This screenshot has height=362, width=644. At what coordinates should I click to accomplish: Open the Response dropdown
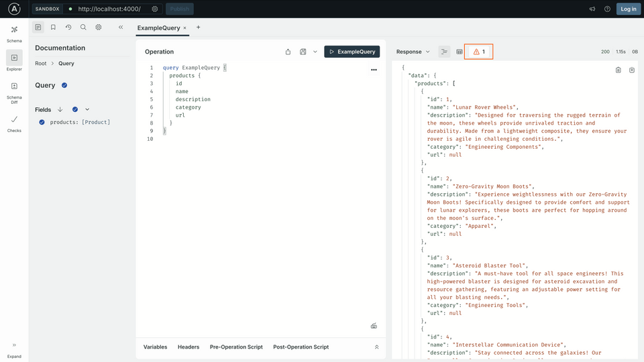(413, 52)
